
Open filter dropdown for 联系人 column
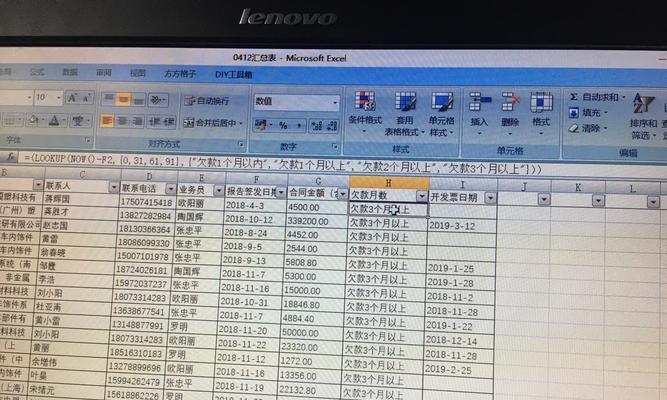coord(114,187)
